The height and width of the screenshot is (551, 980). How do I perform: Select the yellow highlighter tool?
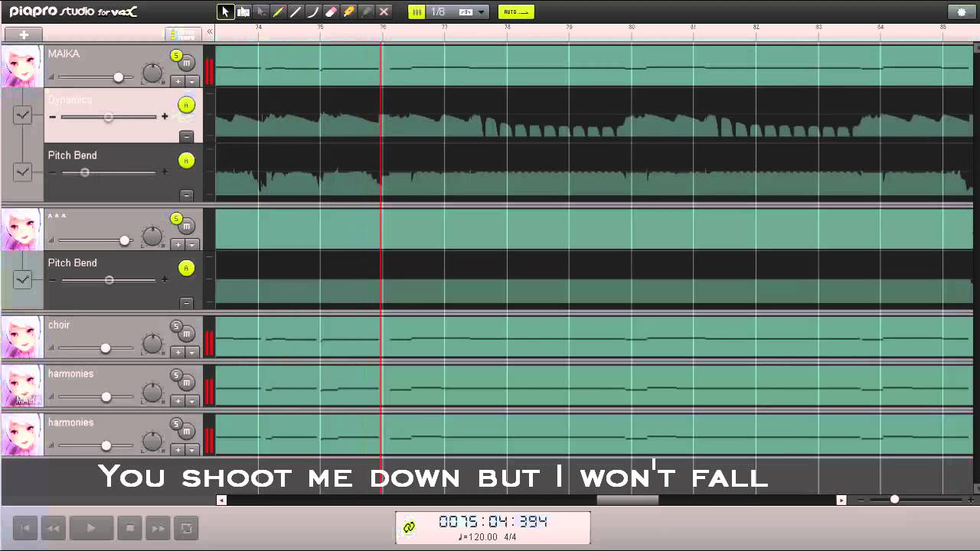pyautogui.click(x=349, y=11)
